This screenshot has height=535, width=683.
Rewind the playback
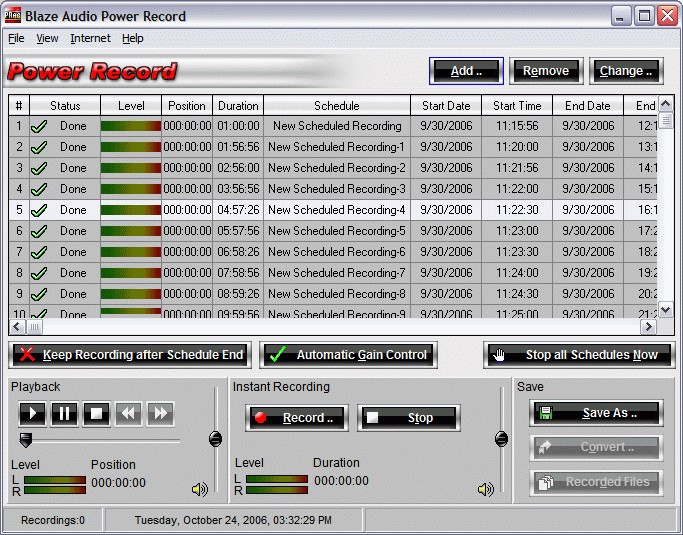[x=128, y=413]
